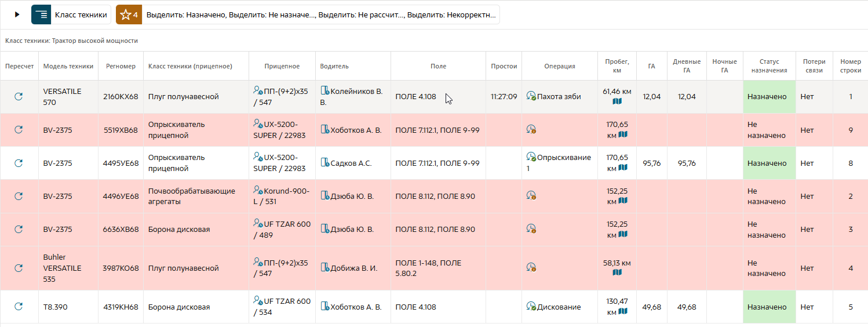The width and height of the screenshot is (868, 327).
Task: Click group header Трактор высокой мощности
Action: tap(71, 41)
